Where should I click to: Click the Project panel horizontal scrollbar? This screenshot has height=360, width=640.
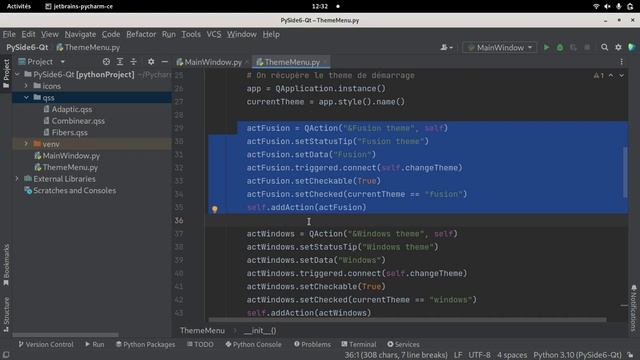[x=65, y=335]
